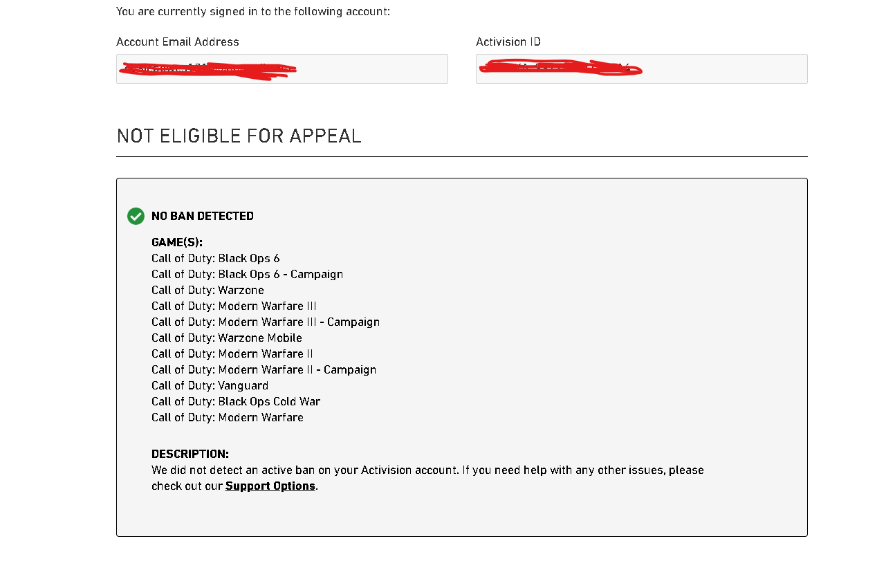Click the final Call of Duty: Modern Warfare entry
Viewport: 895px width, 588px height.
tap(227, 417)
